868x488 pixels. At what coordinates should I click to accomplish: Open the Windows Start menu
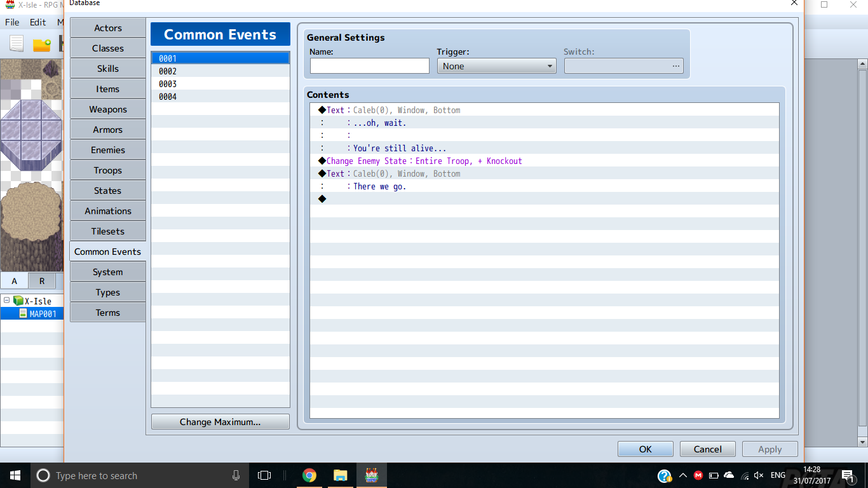pyautogui.click(x=15, y=475)
